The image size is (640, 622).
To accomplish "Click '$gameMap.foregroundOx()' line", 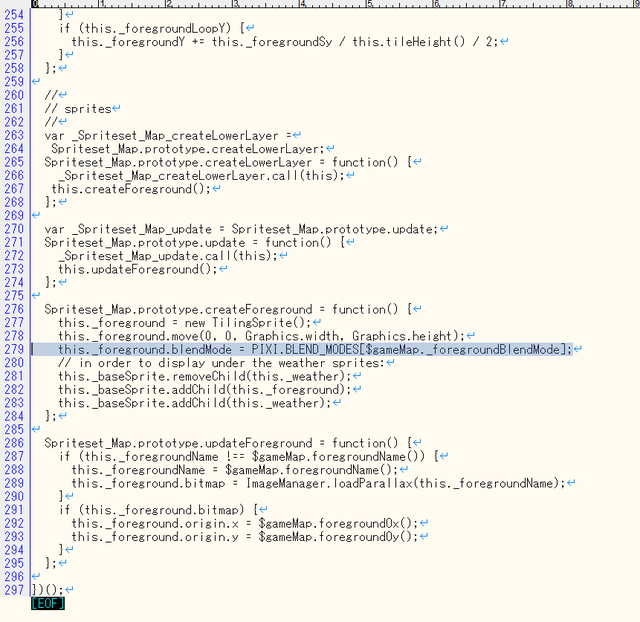I will click(245, 523).
